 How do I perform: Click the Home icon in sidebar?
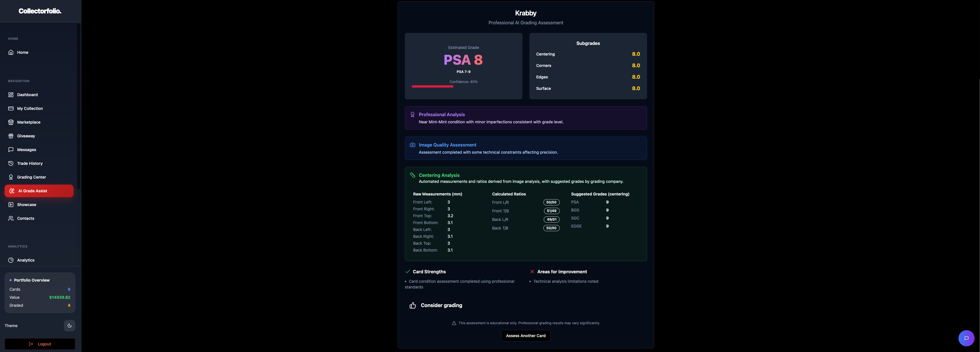click(x=11, y=52)
